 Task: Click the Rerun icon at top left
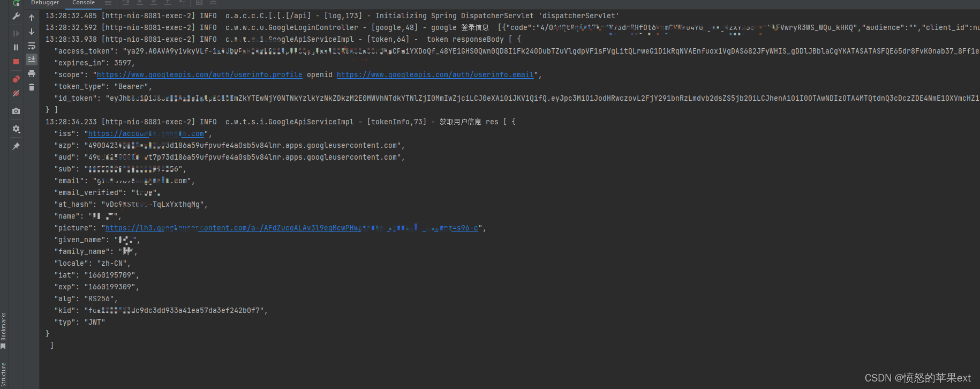[16, 3]
